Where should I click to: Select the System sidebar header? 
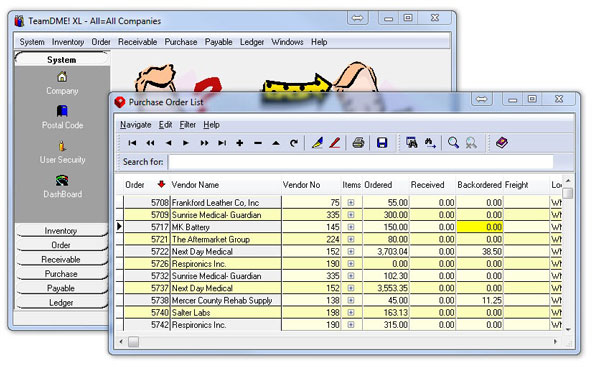click(x=62, y=59)
